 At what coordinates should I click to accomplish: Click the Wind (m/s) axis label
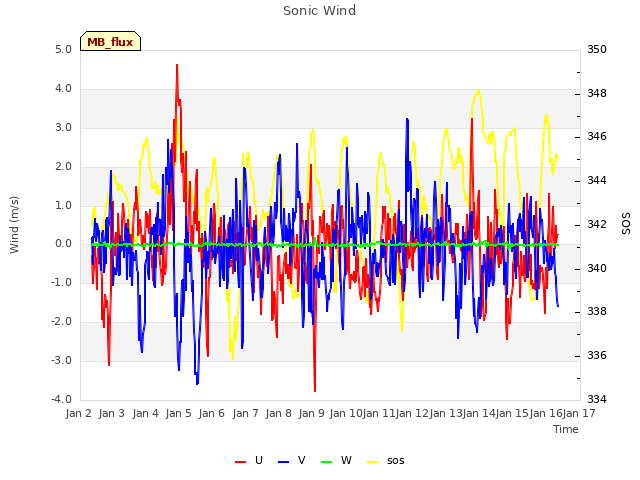click(14, 224)
